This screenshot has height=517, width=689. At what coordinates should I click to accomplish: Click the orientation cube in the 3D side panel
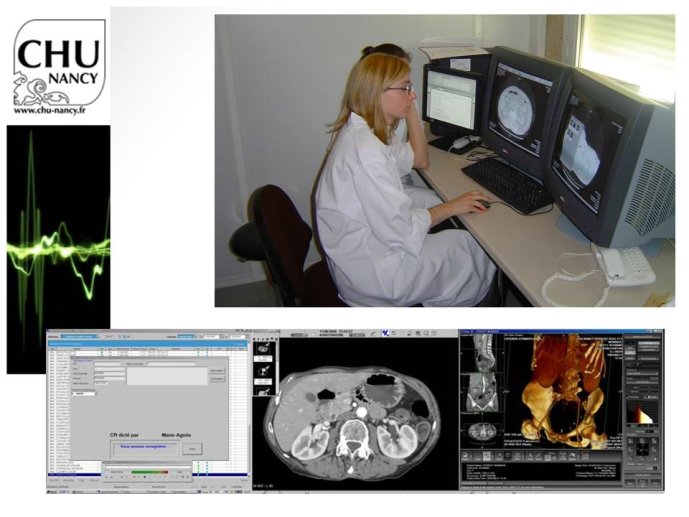[x=642, y=449]
